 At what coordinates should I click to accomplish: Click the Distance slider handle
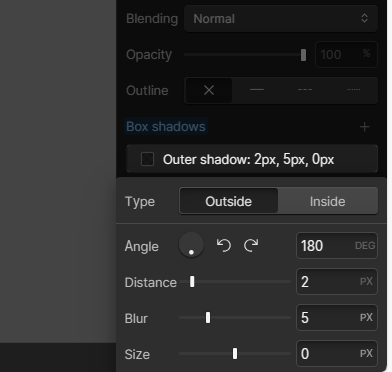192,282
